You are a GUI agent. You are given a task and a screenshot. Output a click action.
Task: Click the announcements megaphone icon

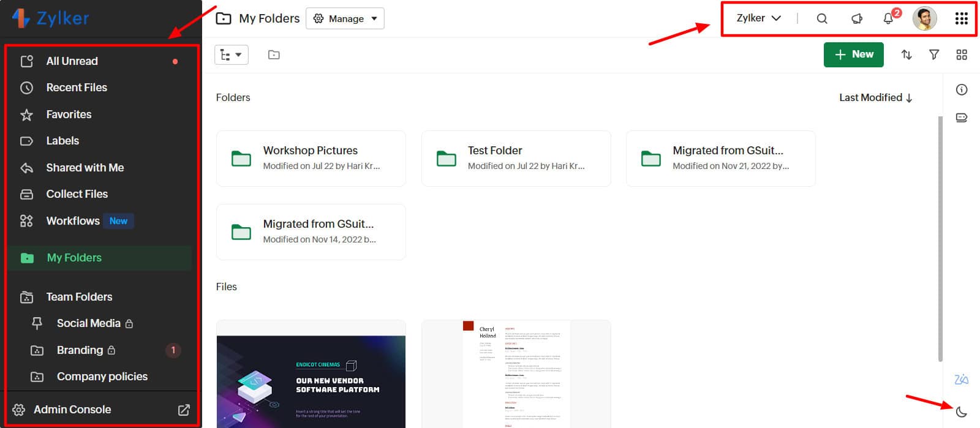(x=856, y=18)
